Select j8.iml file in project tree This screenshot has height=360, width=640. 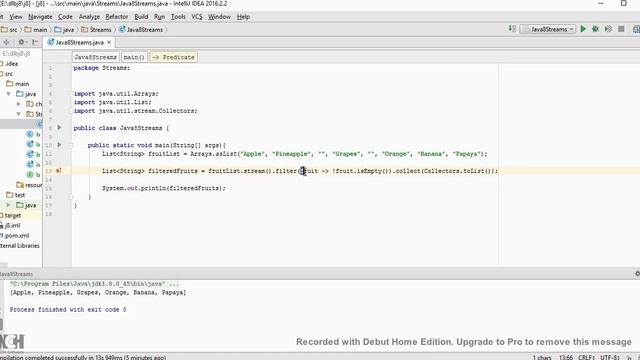tap(10, 225)
